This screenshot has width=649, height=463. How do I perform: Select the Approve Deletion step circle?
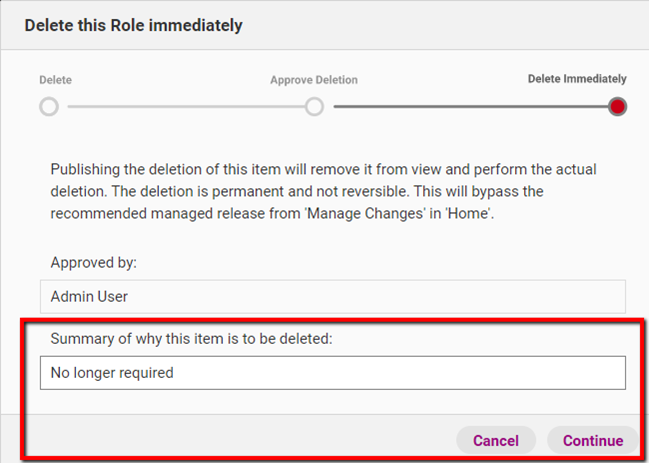tap(314, 107)
